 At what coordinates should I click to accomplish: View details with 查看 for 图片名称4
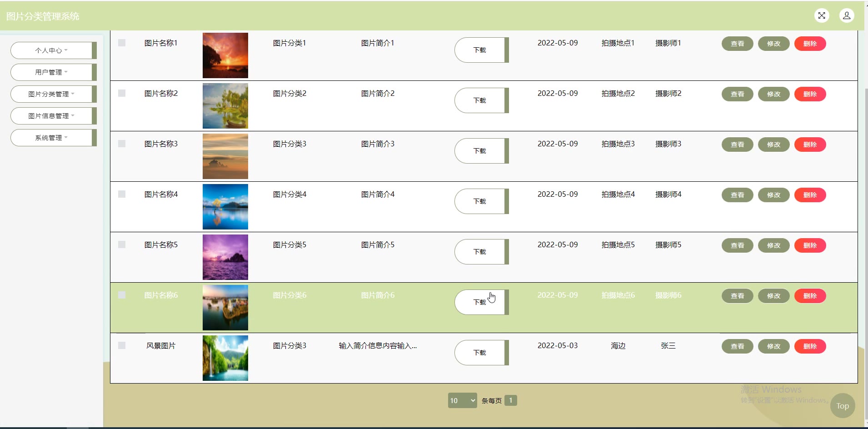click(738, 195)
